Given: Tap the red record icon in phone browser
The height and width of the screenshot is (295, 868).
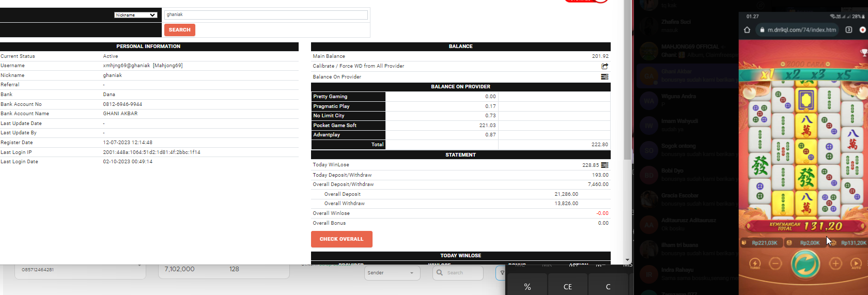Looking at the screenshot, I should point(862,30).
